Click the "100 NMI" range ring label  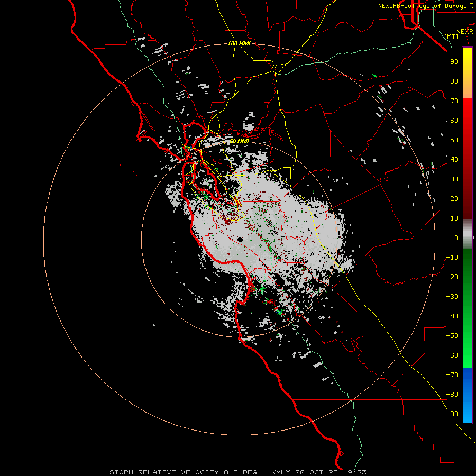(239, 43)
